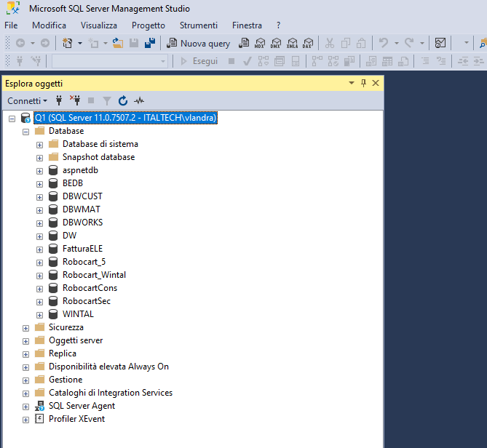Click the refresh icon in Esplora oggetti
Viewport: 487px width, 448px height.
tap(123, 101)
